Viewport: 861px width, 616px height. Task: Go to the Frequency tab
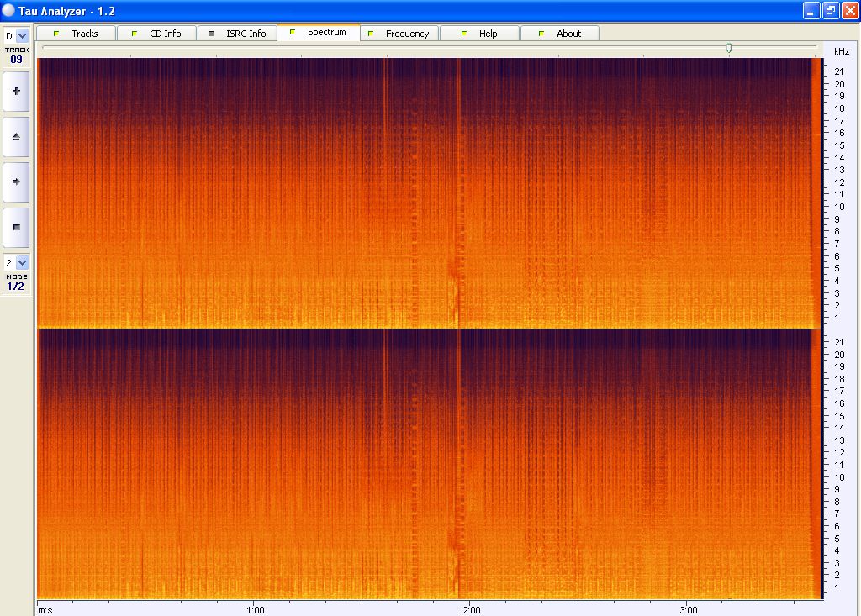pos(399,34)
